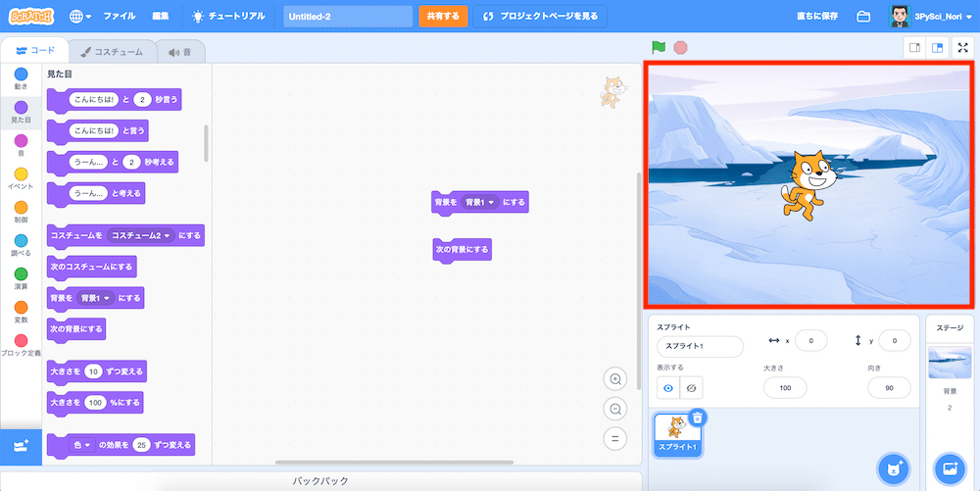Viewport: 980px width, 491px height.
Task: Click the add extension button
Action: [21, 447]
